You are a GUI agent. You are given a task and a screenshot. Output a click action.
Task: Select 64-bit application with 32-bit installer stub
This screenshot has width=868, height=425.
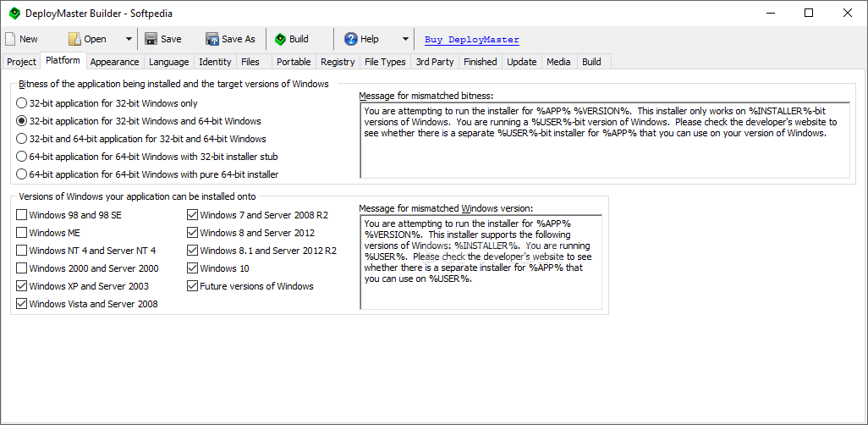pos(147,157)
